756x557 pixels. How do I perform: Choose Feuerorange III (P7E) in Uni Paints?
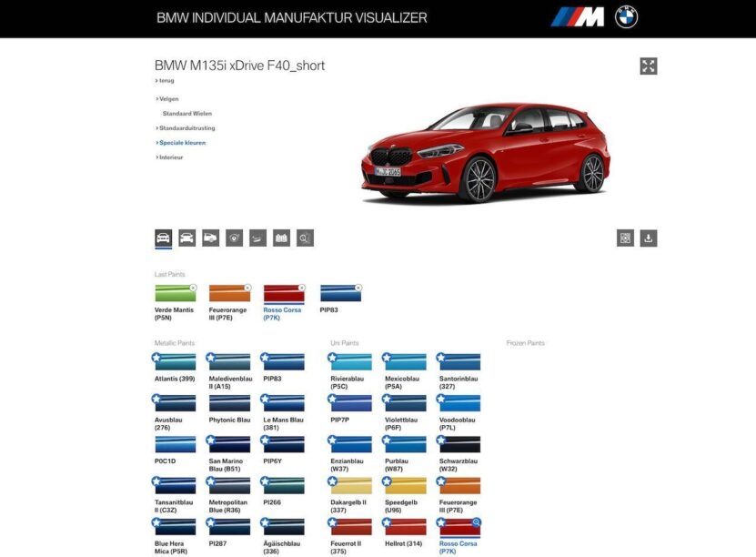pos(460,485)
